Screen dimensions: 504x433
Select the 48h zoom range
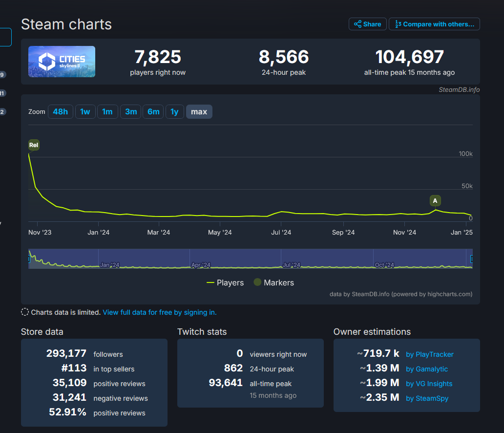coord(61,112)
